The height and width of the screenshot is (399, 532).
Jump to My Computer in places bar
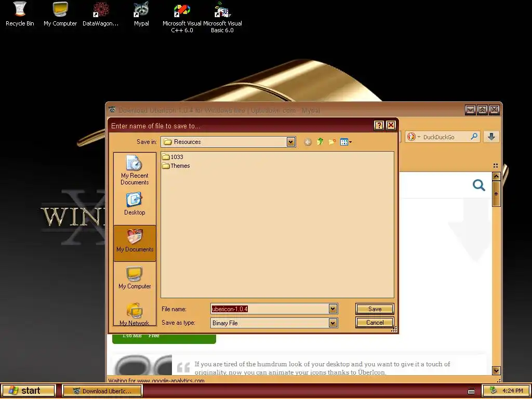(135, 278)
